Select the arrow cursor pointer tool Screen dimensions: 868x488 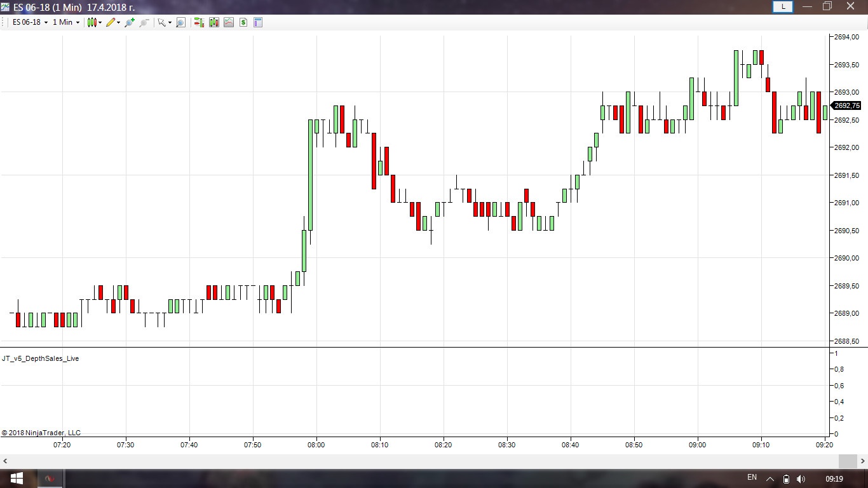163,22
